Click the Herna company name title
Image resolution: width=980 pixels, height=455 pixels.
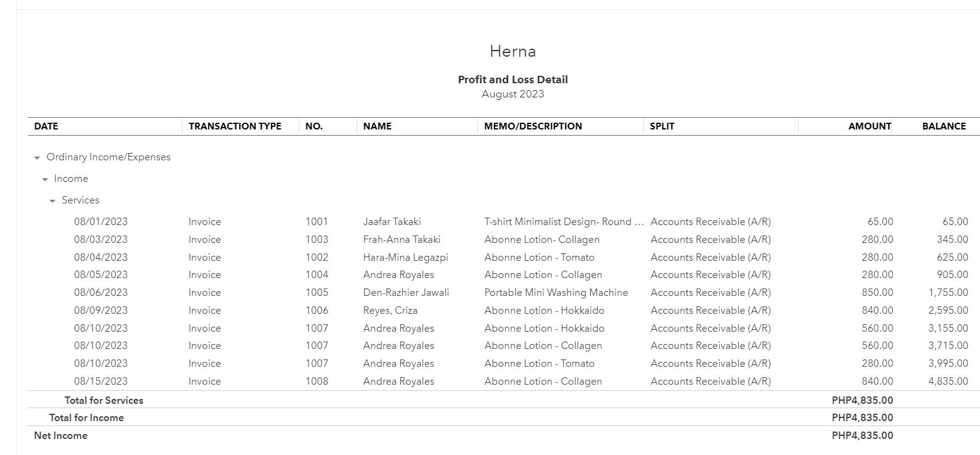pos(513,51)
